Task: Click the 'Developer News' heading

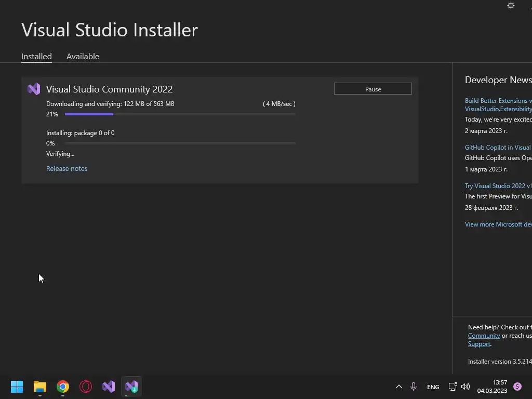Action: pyautogui.click(x=498, y=79)
